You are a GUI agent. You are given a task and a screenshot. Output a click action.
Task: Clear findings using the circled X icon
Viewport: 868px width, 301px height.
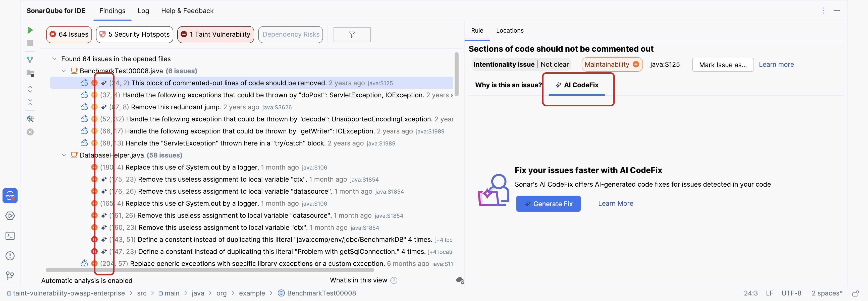[x=30, y=132]
